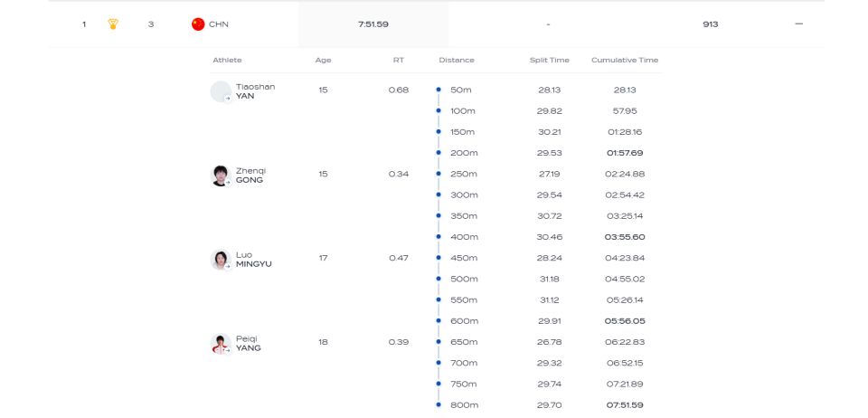Click the 800m split marker dot
This screenshot has height=418, width=868.
(x=439, y=404)
